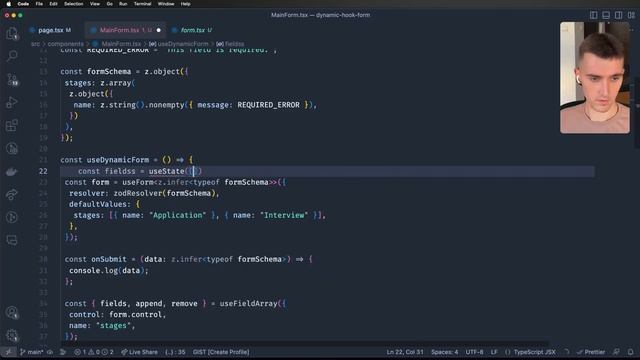Open the View menu
This screenshot has height=360, width=640.
95,4
